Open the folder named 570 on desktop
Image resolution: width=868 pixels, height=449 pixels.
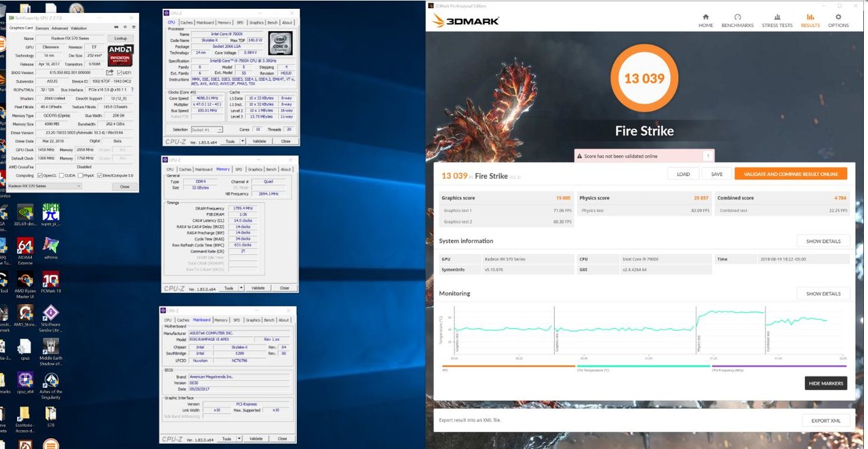51,416
